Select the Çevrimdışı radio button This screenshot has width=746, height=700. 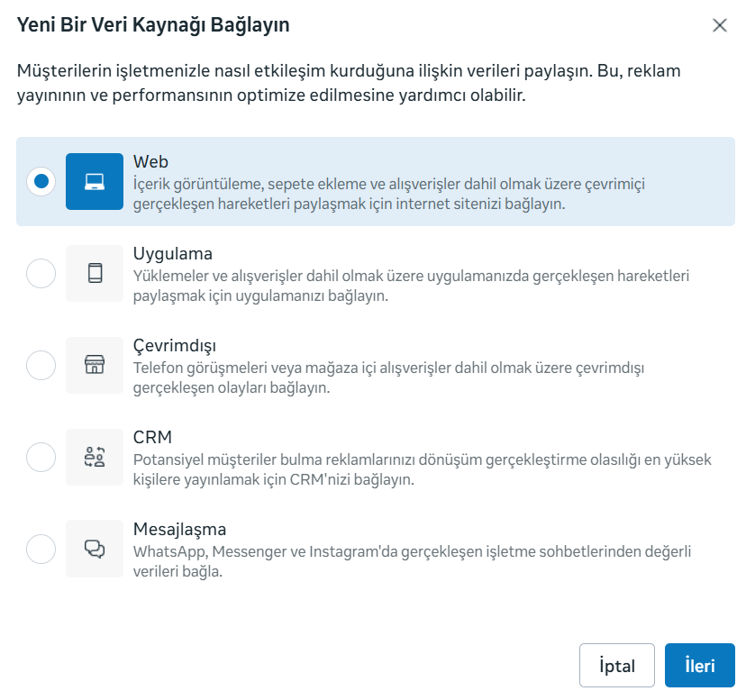coord(41,365)
